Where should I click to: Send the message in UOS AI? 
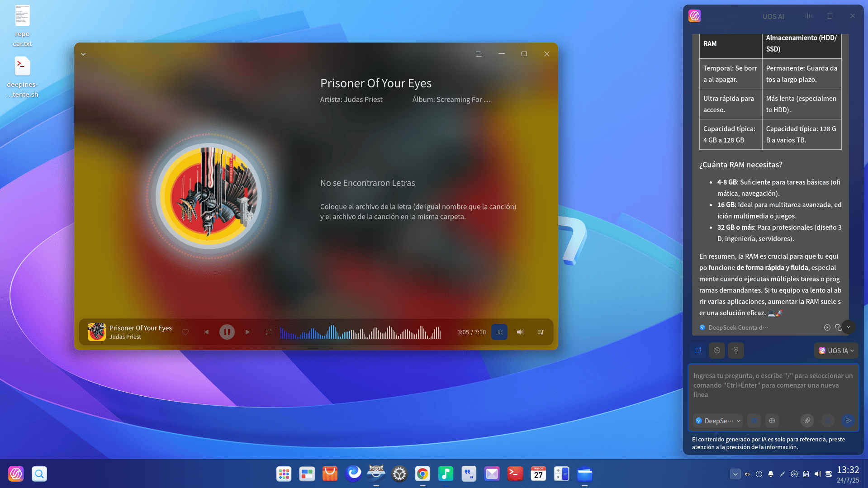[x=848, y=421]
